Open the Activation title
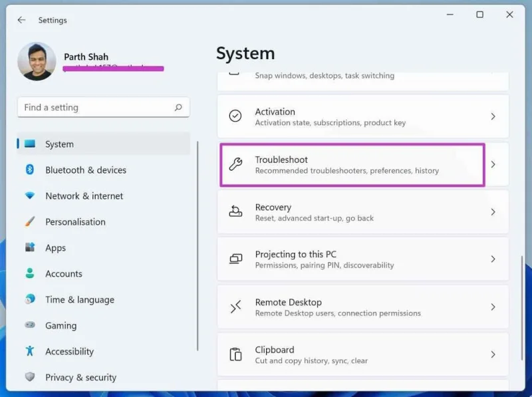This screenshot has height=397, width=532. pyautogui.click(x=275, y=112)
